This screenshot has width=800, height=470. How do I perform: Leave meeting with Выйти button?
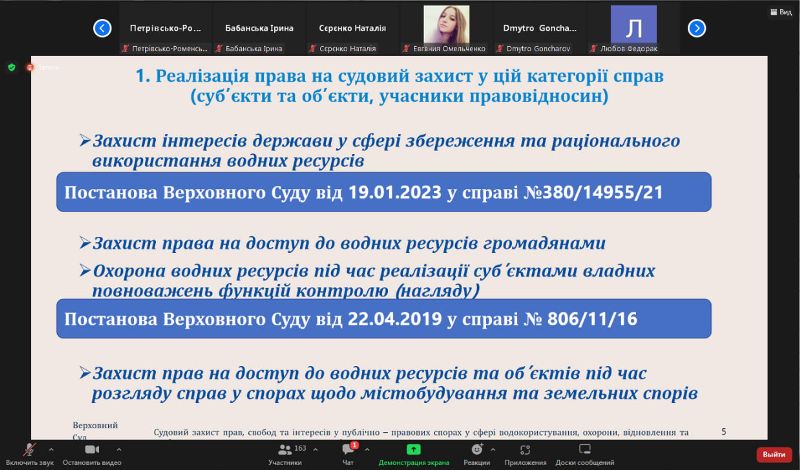[x=774, y=454]
